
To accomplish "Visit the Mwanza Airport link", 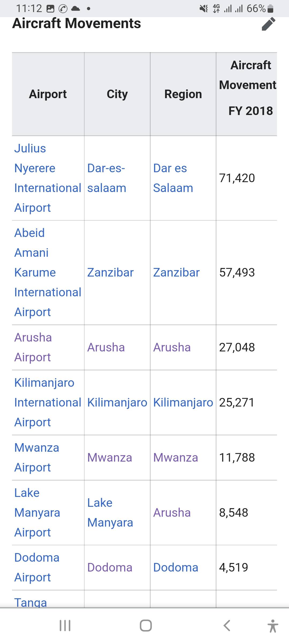I will [x=37, y=458].
